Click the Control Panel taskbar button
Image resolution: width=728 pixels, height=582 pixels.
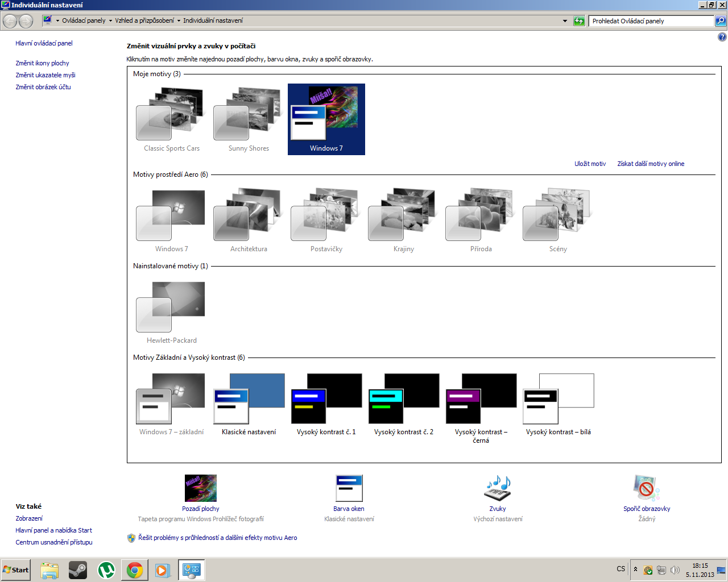coord(192,569)
